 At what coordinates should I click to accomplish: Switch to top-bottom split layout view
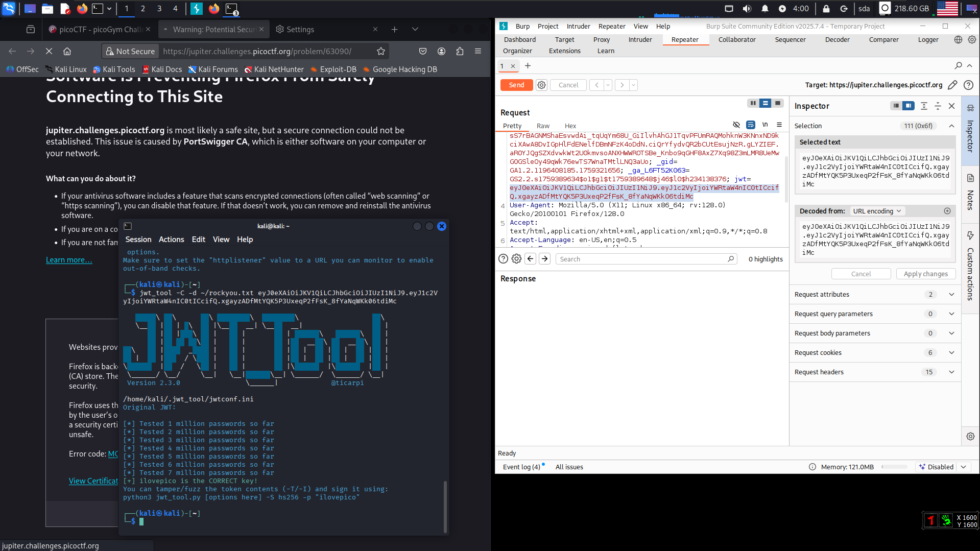tap(765, 103)
